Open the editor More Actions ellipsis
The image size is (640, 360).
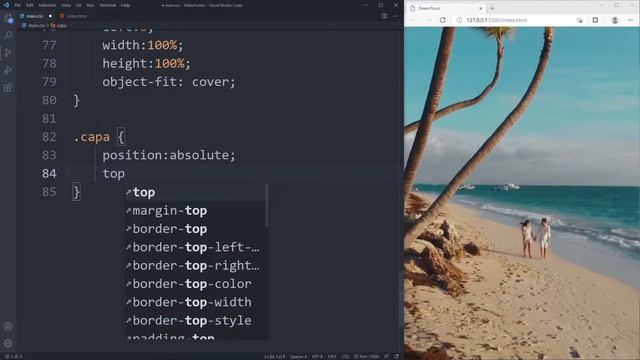395,16
